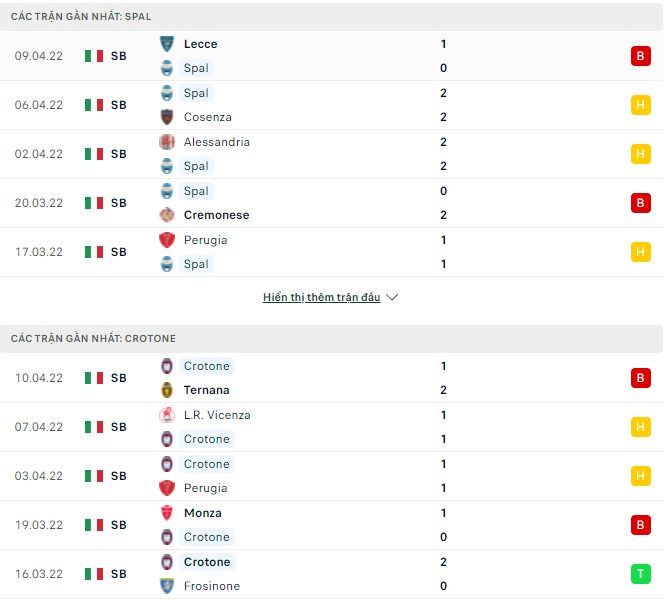Viewport: 669px width, 601px height.
Task: Select the 'Các trận gần nhất: Crotone' header
Action: tap(93, 339)
